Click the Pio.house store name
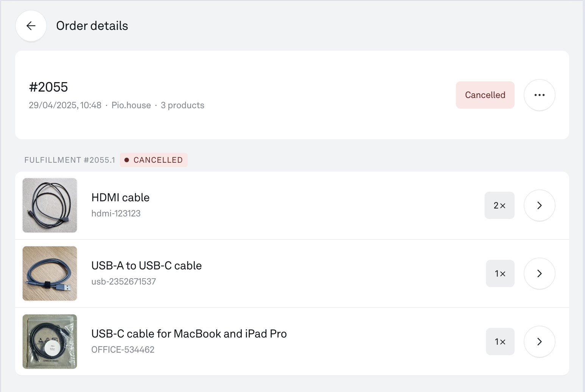 131,105
